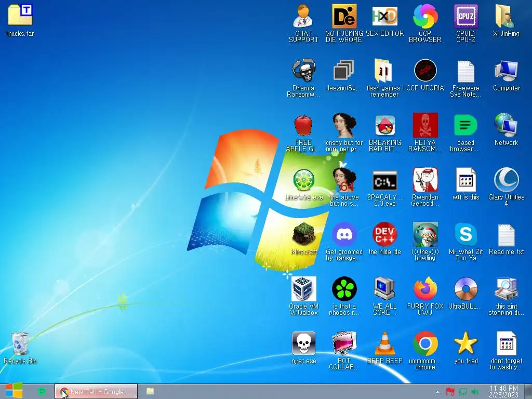Screen dimensions: 532x399
Task: Open the BEEP BEEP VLC cone icon
Action: coord(384,349)
